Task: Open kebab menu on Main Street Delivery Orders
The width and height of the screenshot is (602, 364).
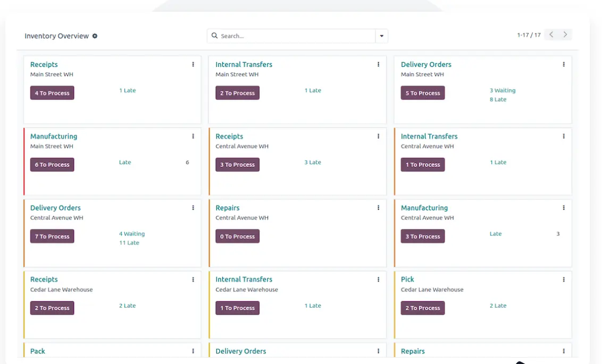Action: click(x=564, y=64)
